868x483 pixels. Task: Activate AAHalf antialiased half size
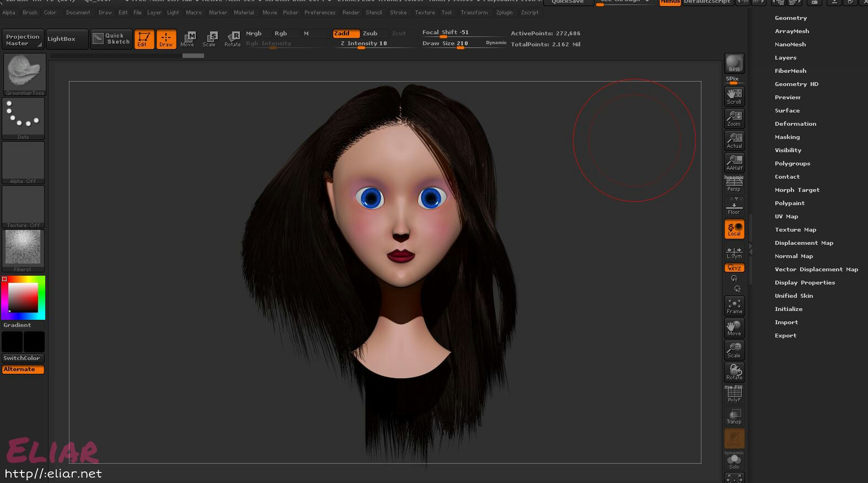coord(734,162)
